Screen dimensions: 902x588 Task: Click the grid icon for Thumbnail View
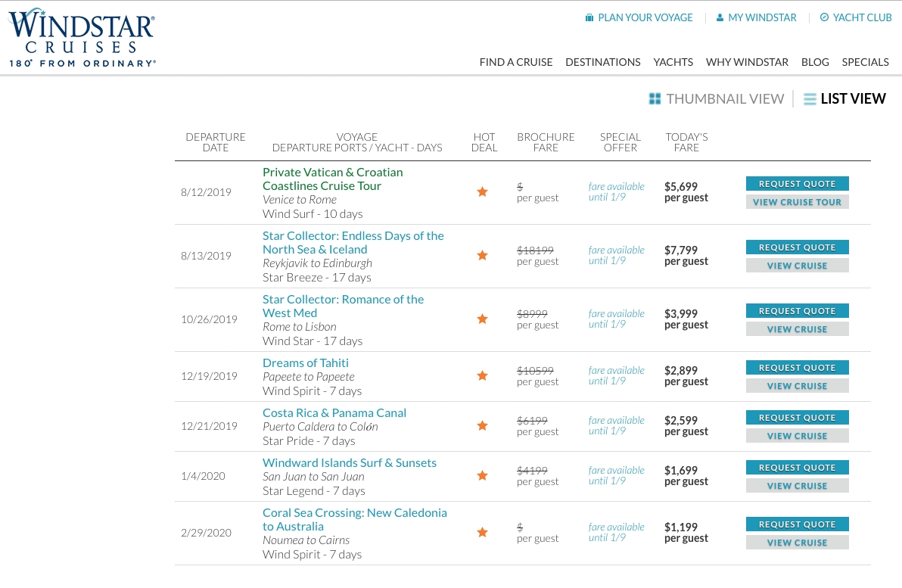(655, 99)
